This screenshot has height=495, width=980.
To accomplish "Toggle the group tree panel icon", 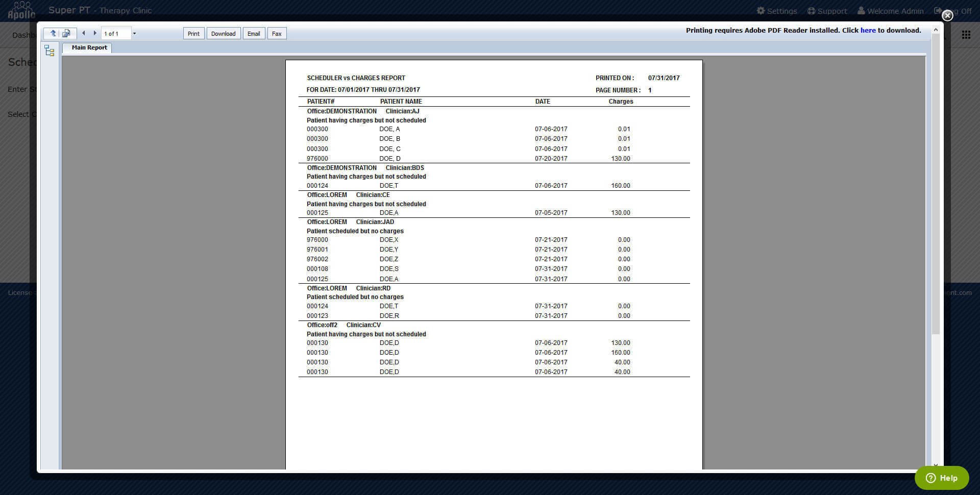I will (50, 51).
